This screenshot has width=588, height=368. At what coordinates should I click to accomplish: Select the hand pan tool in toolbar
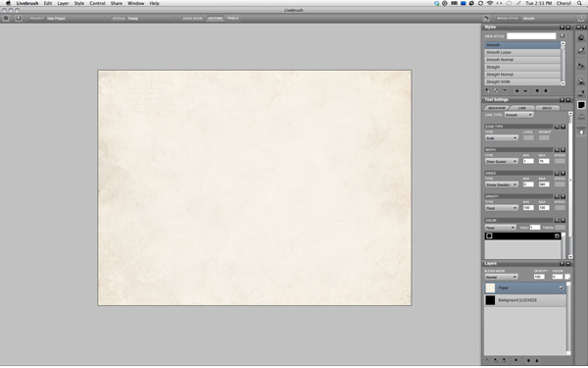[581, 132]
